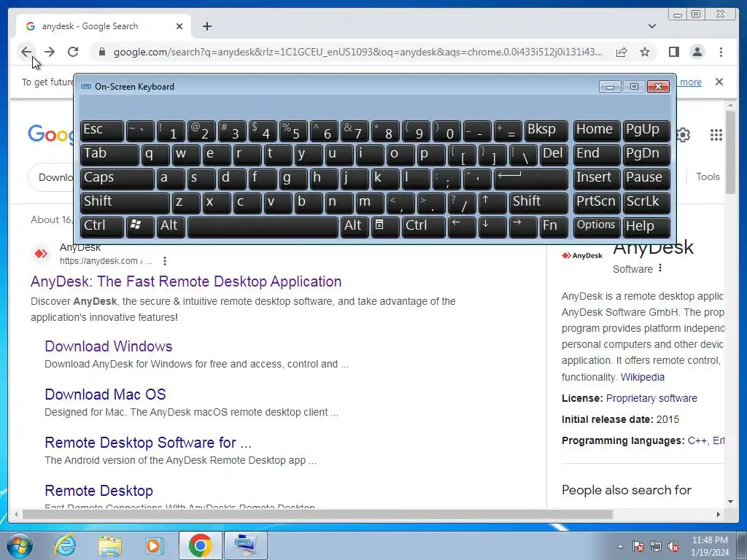The height and width of the screenshot is (560, 747).
Task: Click Tools under the search bar
Action: point(708,176)
